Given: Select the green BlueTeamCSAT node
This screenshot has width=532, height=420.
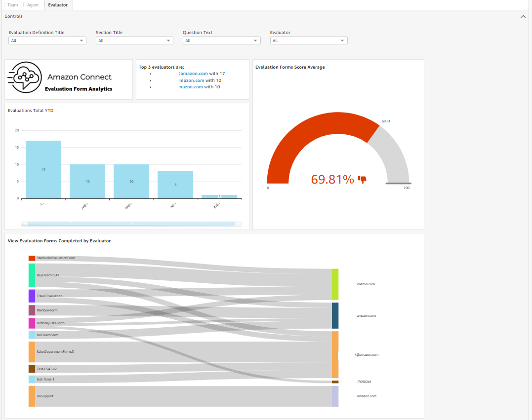Looking at the screenshot, I should [x=31, y=276].
